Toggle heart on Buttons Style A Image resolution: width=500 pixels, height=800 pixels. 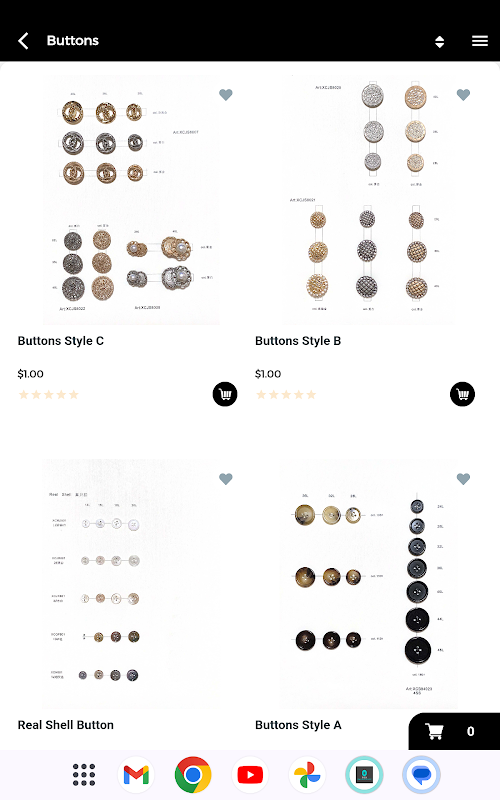(x=463, y=479)
